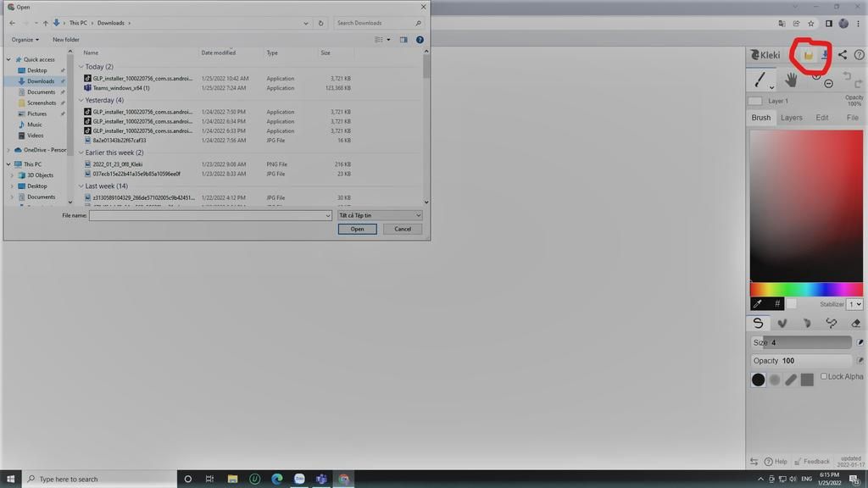868x488 pixels.
Task: Open Microsoft Edge from taskbar
Action: pyautogui.click(x=277, y=479)
